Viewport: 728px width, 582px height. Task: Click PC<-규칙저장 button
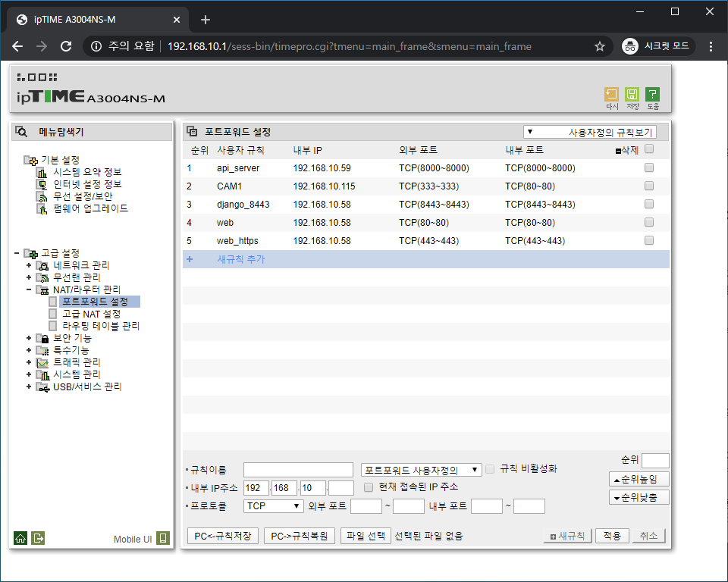223,536
